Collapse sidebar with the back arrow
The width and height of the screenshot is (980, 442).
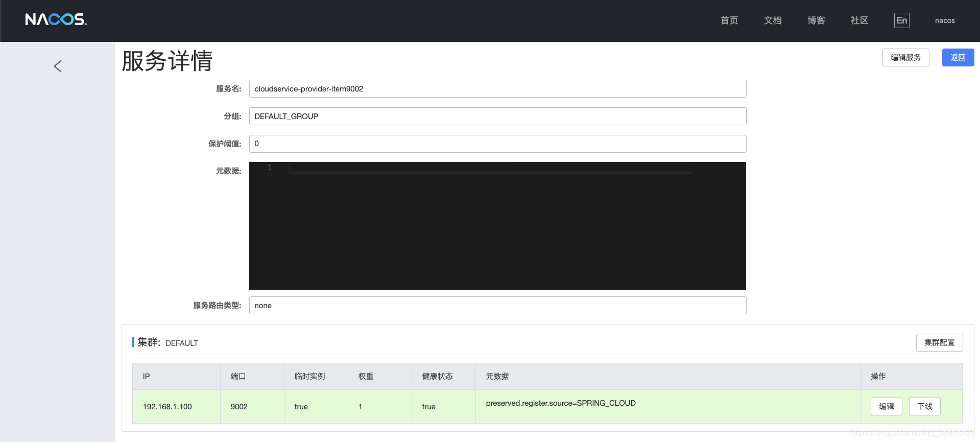click(58, 66)
